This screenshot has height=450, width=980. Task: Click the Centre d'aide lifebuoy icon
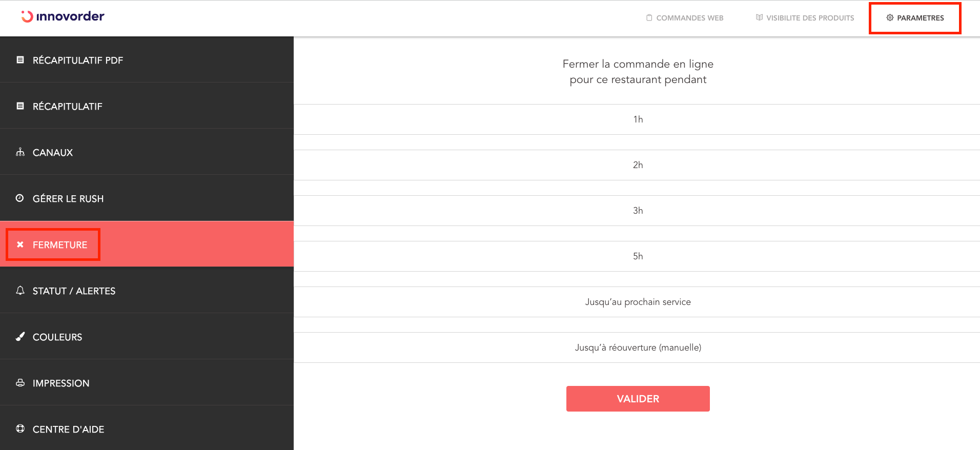pos(21,429)
